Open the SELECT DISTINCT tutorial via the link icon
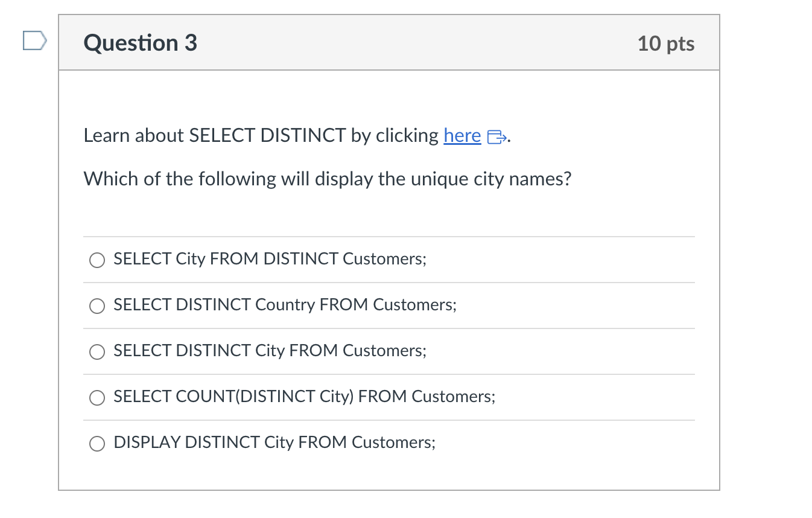 coord(496,138)
